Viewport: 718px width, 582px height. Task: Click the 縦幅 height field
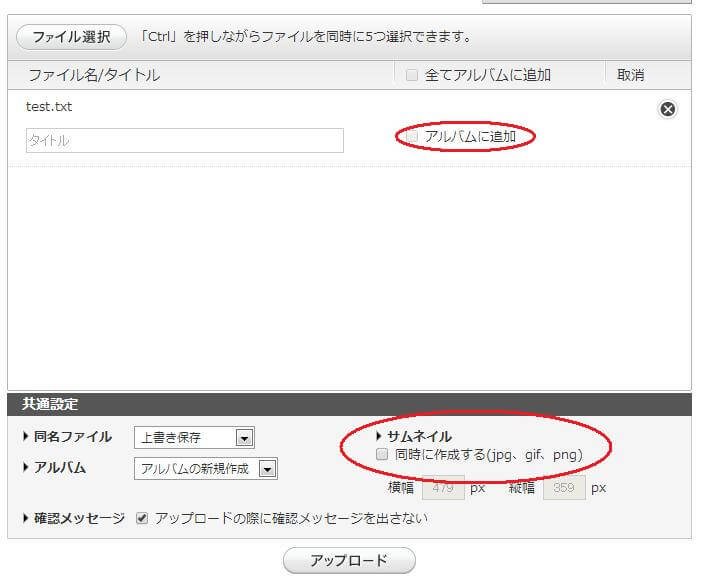coord(563,488)
